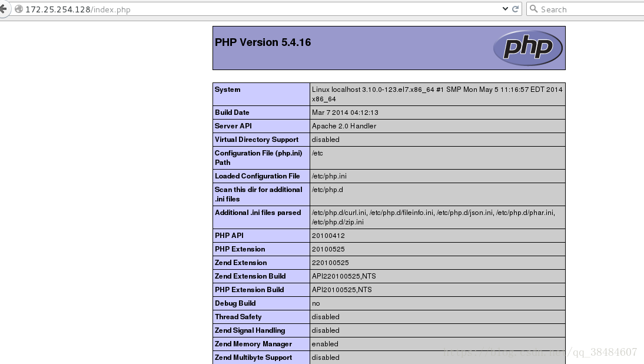This screenshot has width=644, height=364.
Task: Click the '/etc' configuration path value
Action: pyautogui.click(x=317, y=153)
